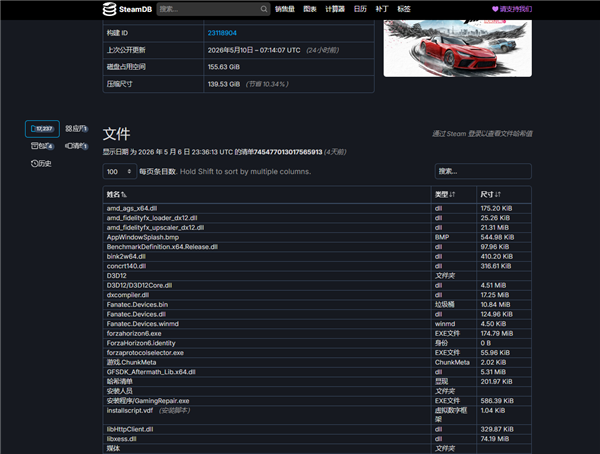Screen dimensions: 600x454
Task: Select libHttpClient.dll file name
Action: click(130, 429)
